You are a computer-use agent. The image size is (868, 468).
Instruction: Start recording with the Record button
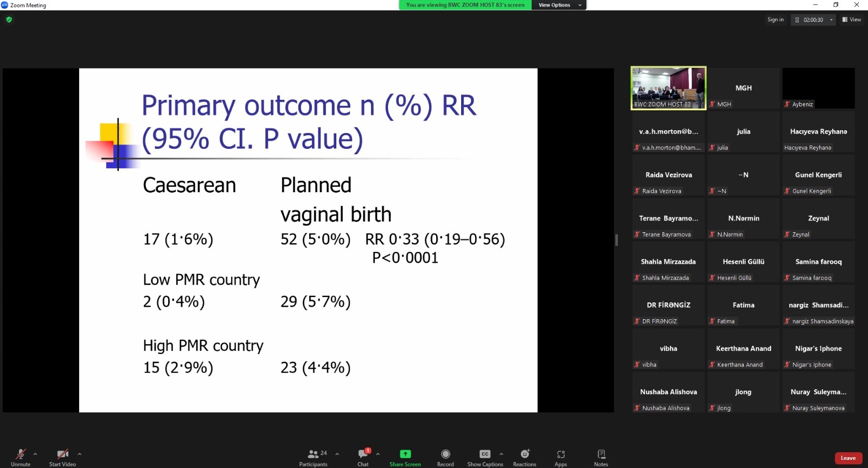tap(445, 457)
